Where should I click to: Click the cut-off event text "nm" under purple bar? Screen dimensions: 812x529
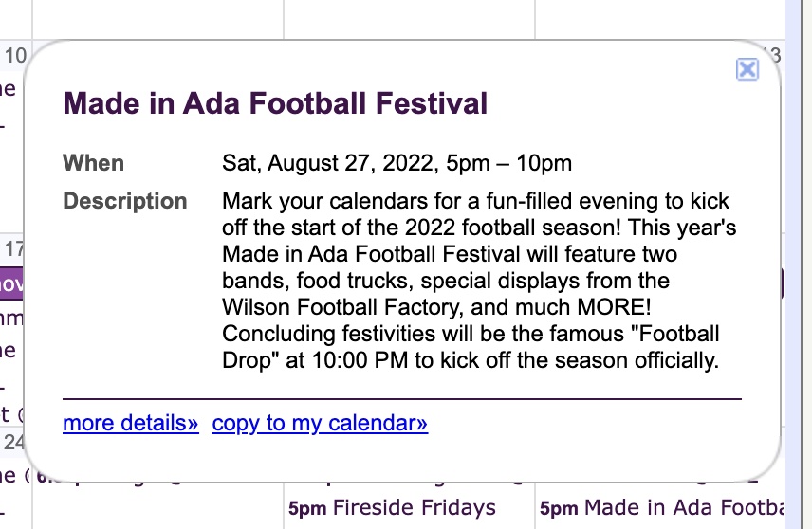coord(11,318)
